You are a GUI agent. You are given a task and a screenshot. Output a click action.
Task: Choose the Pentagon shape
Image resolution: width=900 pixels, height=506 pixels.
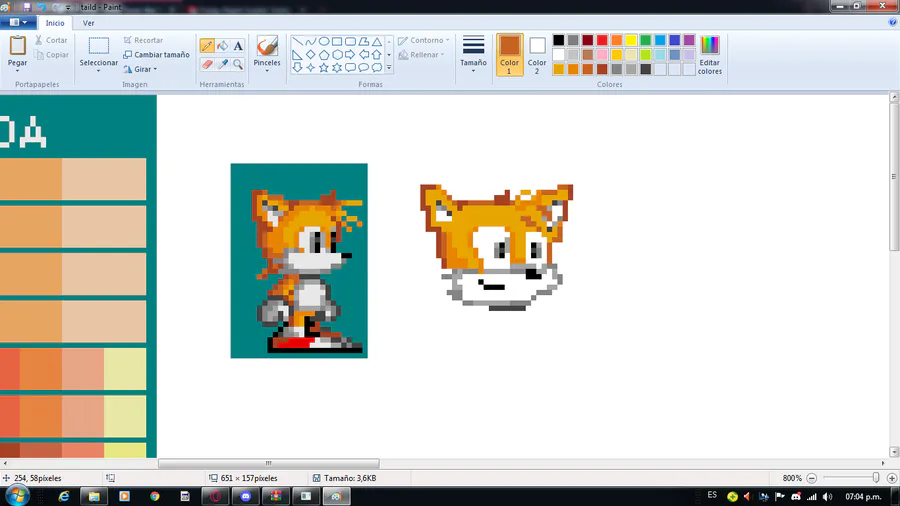click(324, 55)
